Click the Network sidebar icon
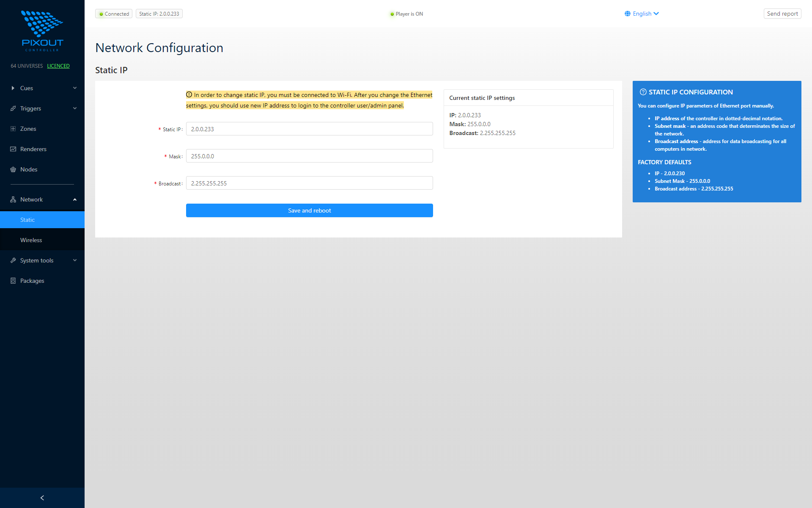 (x=14, y=199)
